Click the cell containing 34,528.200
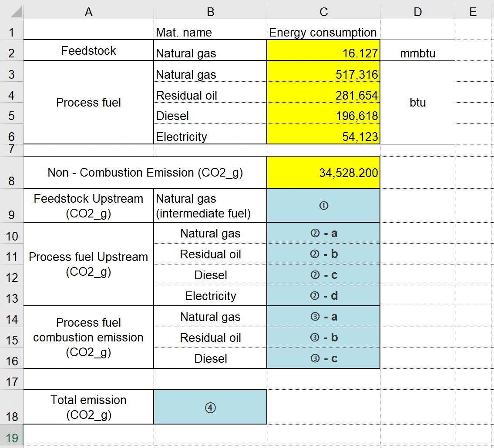 pyautogui.click(x=323, y=173)
